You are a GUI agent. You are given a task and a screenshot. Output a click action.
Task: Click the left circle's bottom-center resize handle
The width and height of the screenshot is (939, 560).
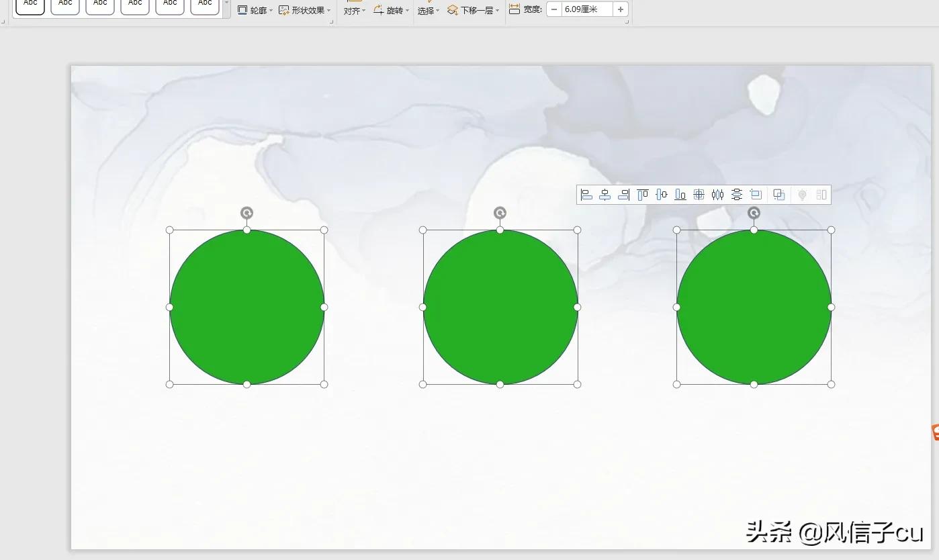point(247,384)
